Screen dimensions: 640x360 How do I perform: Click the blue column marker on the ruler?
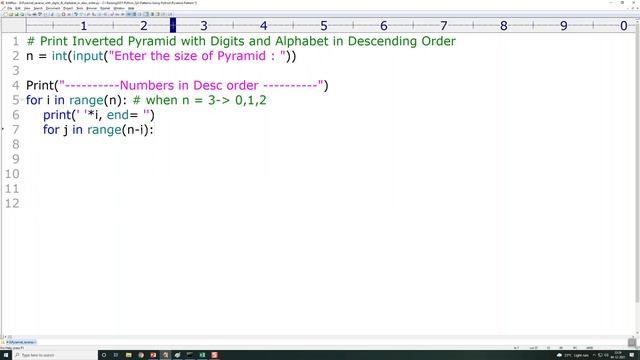173,25
